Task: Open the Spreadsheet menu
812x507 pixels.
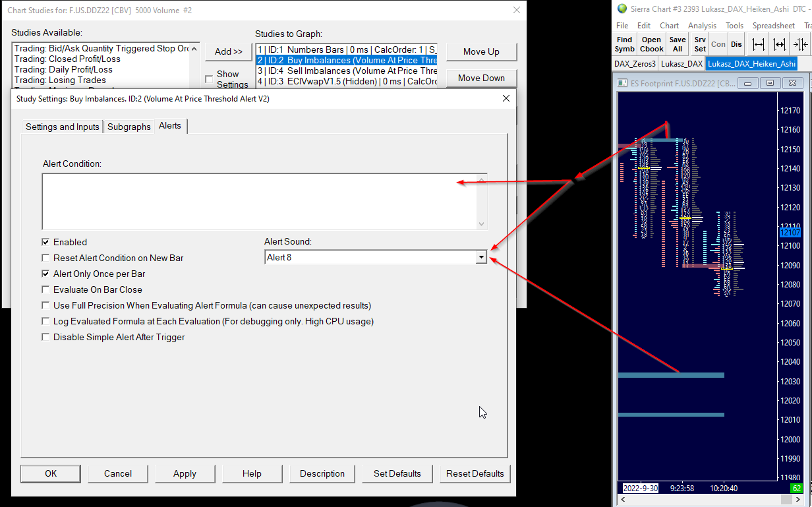Action: [774, 26]
